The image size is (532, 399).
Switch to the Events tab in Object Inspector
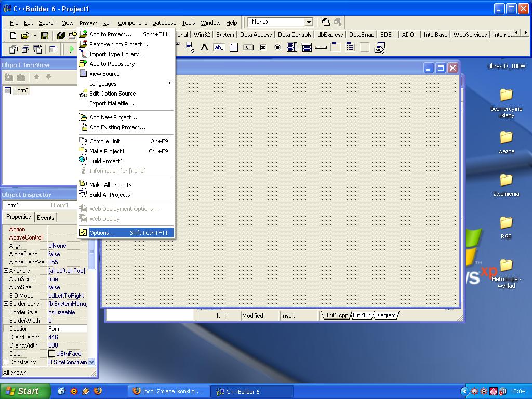coord(46,218)
